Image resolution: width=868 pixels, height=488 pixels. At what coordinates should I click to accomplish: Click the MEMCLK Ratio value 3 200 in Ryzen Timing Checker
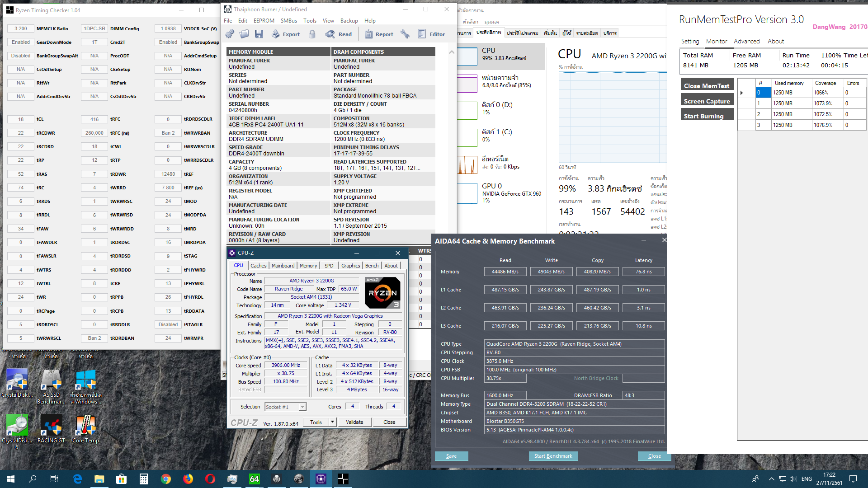click(21, 28)
